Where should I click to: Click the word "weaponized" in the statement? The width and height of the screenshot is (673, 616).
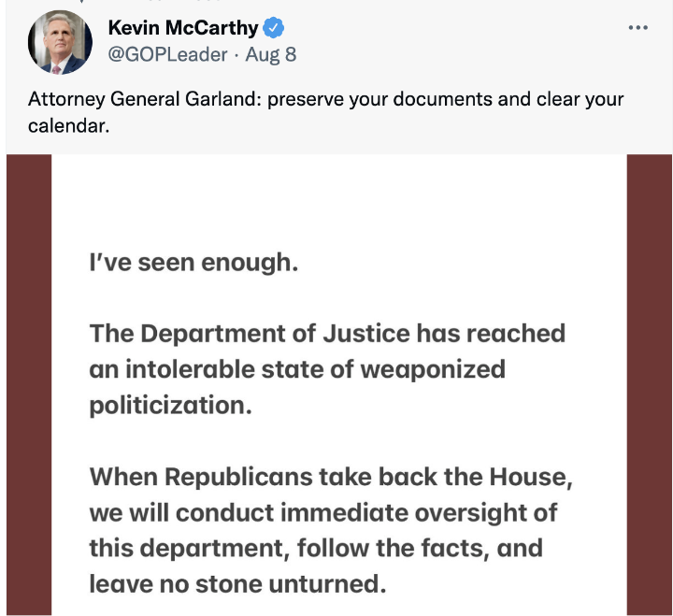click(x=433, y=369)
